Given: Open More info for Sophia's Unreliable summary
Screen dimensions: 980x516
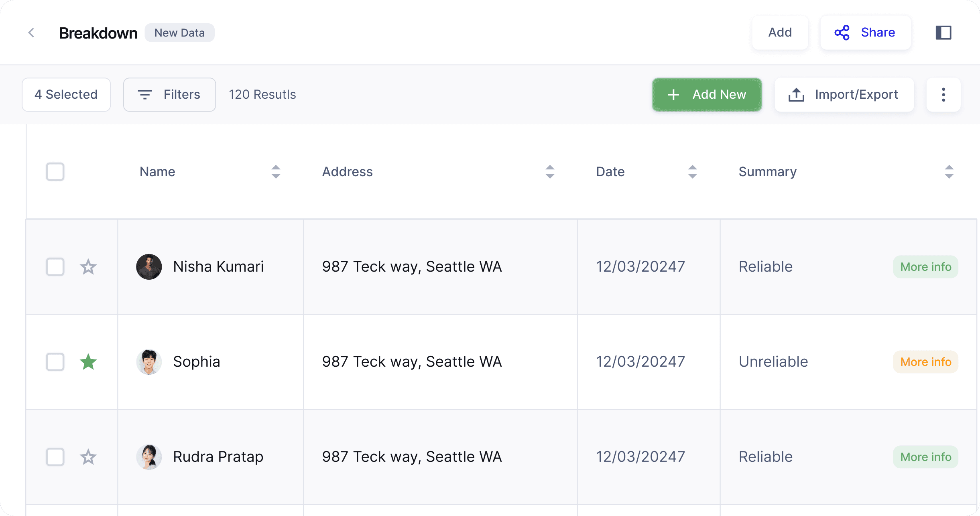Looking at the screenshot, I should (925, 362).
